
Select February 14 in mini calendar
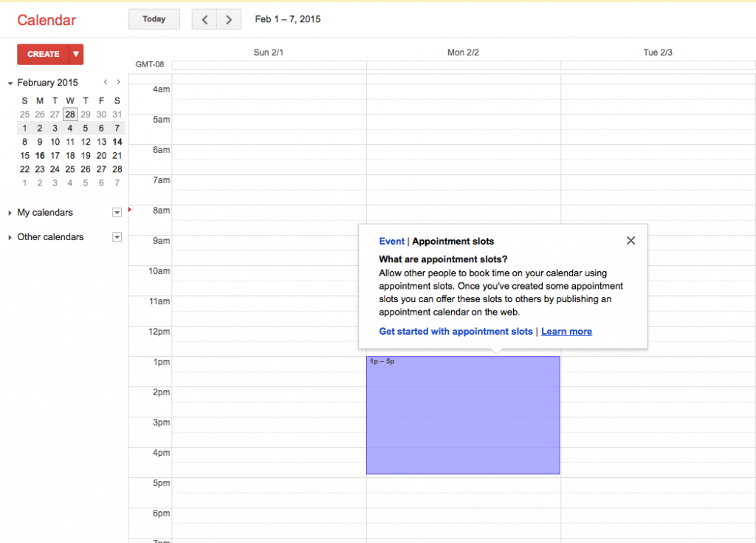[117, 142]
